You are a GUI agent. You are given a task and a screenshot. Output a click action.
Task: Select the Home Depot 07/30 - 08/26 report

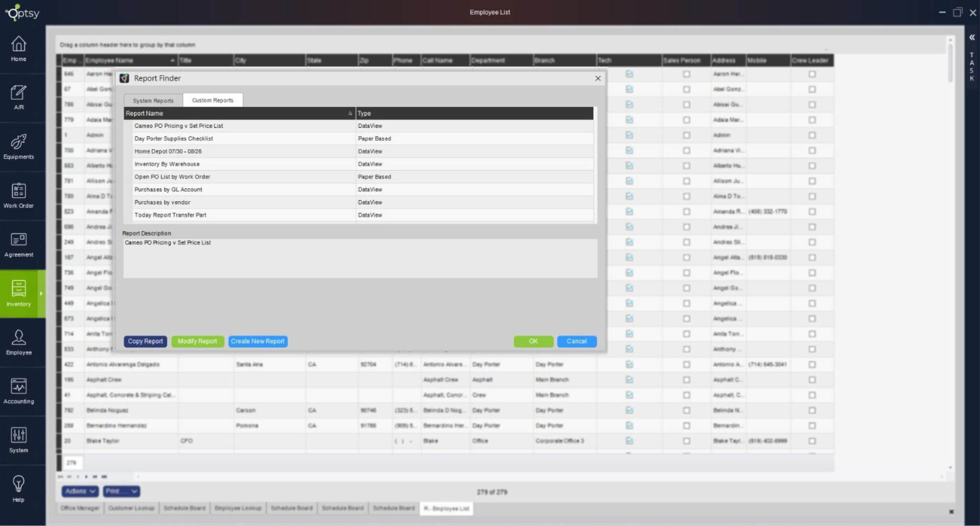point(359,151)
